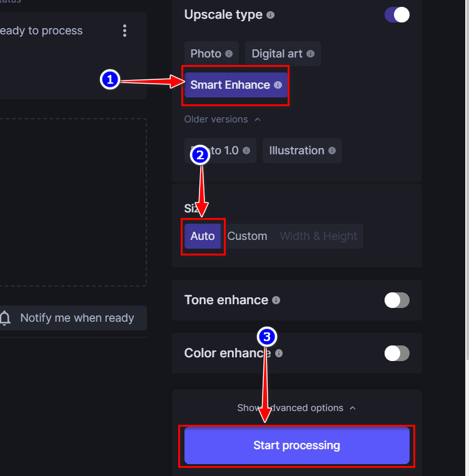Enable the Tone enhance toggle
The height and width of the screenshot is (476, 469).
coord(397,300)
